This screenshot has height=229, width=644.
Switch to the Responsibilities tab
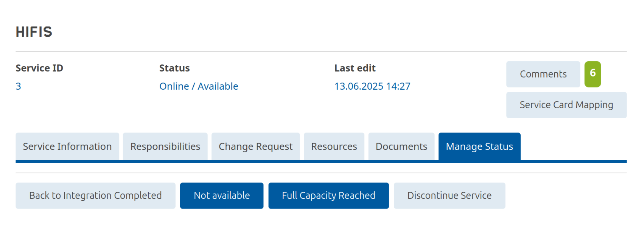click(x=165, y=146)
